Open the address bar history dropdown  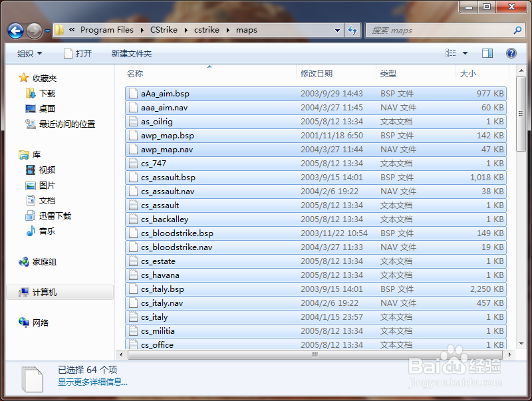(337, 30)
